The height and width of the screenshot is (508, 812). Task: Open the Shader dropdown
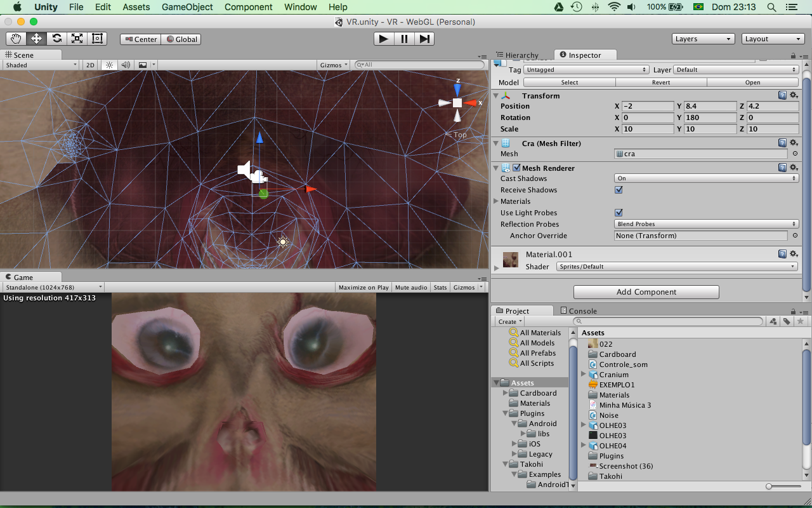[x=677, y=267]
